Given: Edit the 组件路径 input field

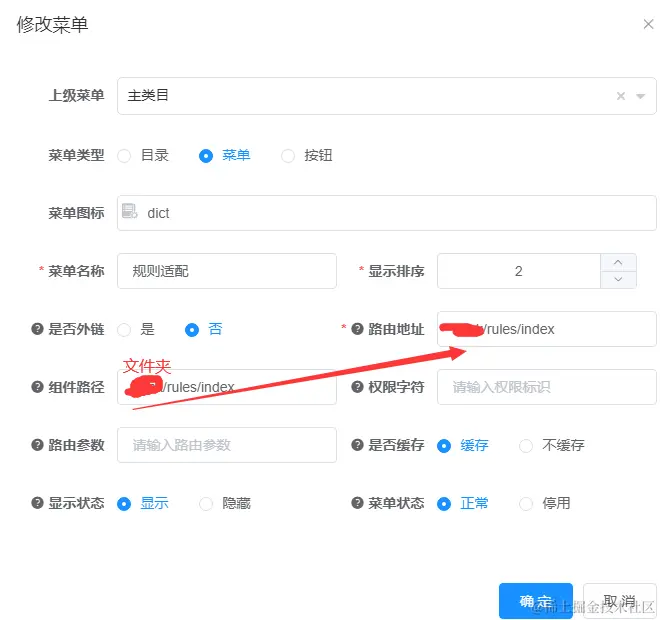Looking at the screenshot, I should (227, 387).
